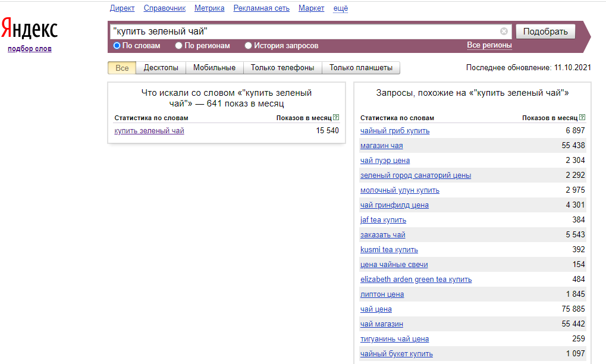Expand the 'ещё' services menu
Viewport: 606px width, 364px height.
[x=341, y=8]
